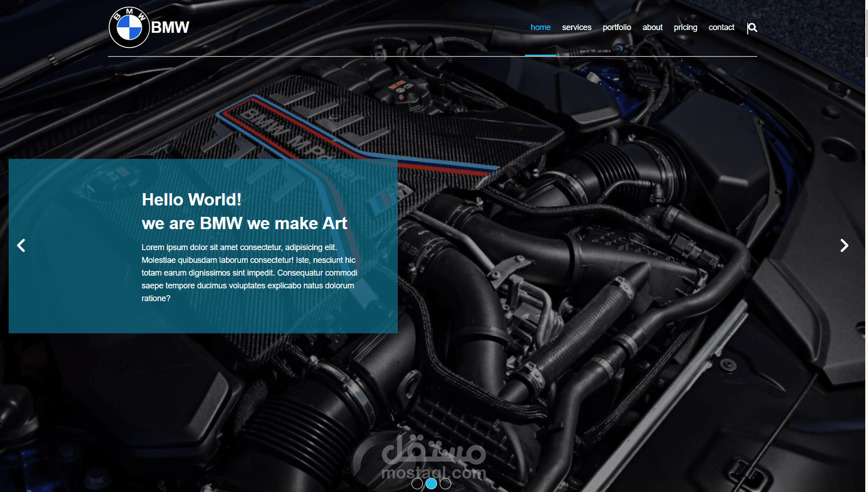Select the third slider dot
The width and height of the screenshot is (868, 492).
coord(446,484)
